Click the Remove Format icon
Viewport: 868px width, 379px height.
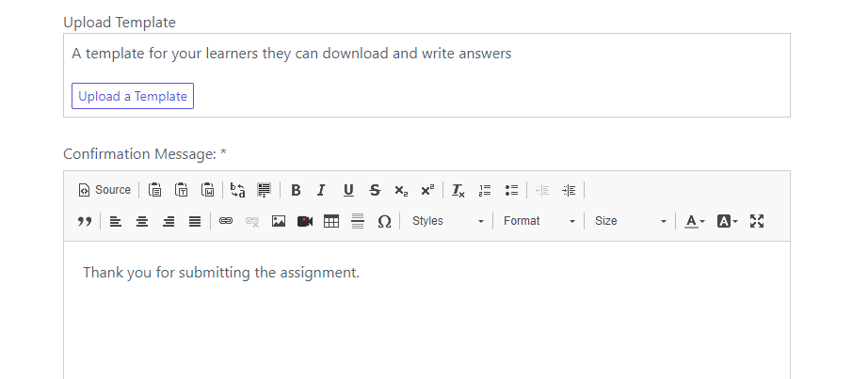click(x=458, y=190)
